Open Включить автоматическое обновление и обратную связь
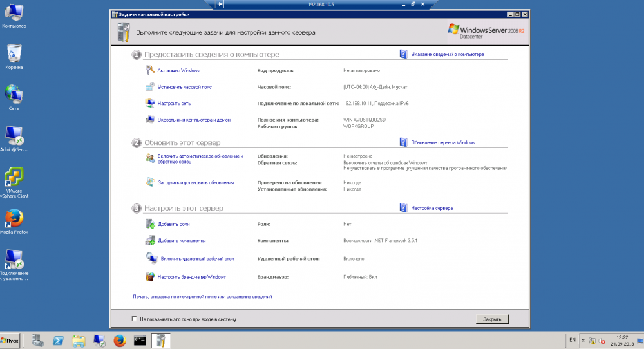The width and height of the screenshot is (644, 349). pos(200,158)
